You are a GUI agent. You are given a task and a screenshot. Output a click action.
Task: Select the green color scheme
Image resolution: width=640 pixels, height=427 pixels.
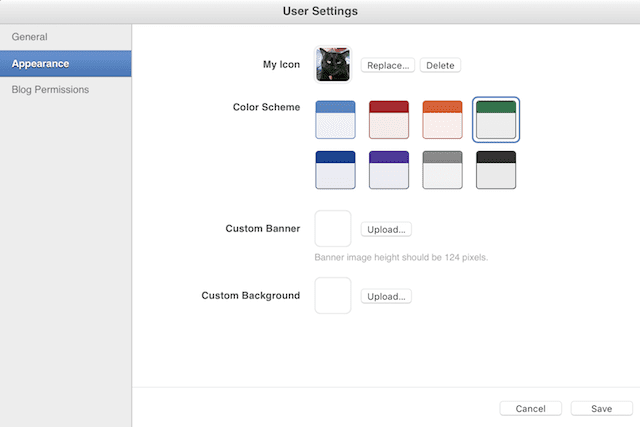point(496,119)
